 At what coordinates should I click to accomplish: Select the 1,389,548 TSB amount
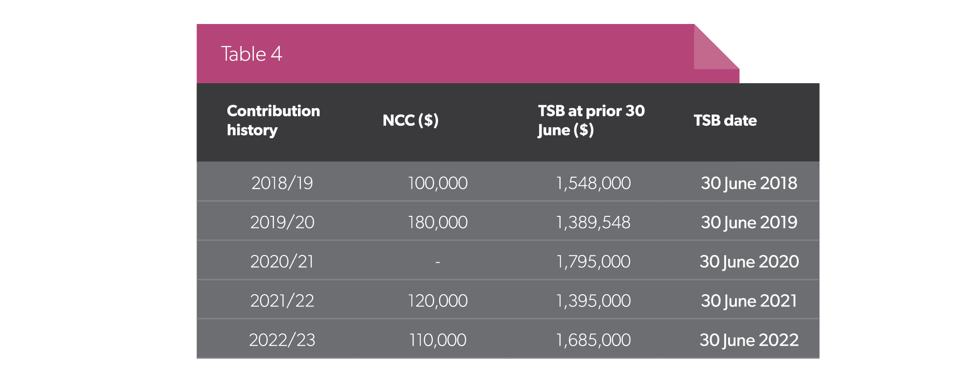[x=593, y=222]
